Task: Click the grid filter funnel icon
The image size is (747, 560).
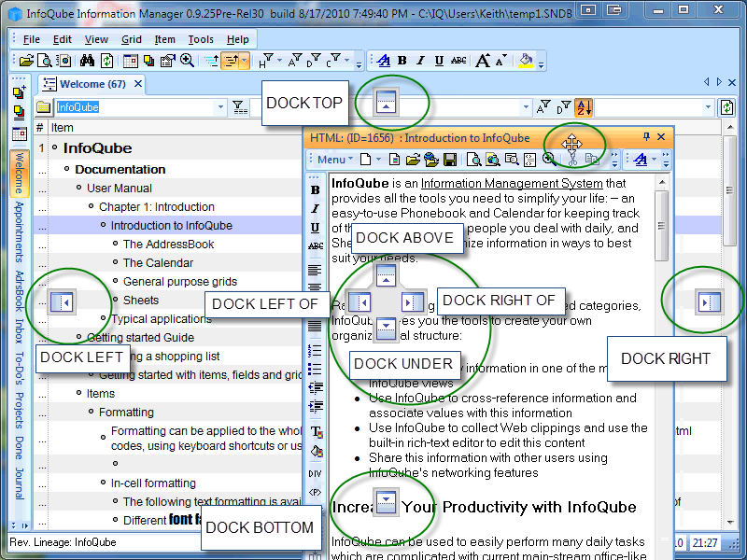Action: click(x=239, y=107)
